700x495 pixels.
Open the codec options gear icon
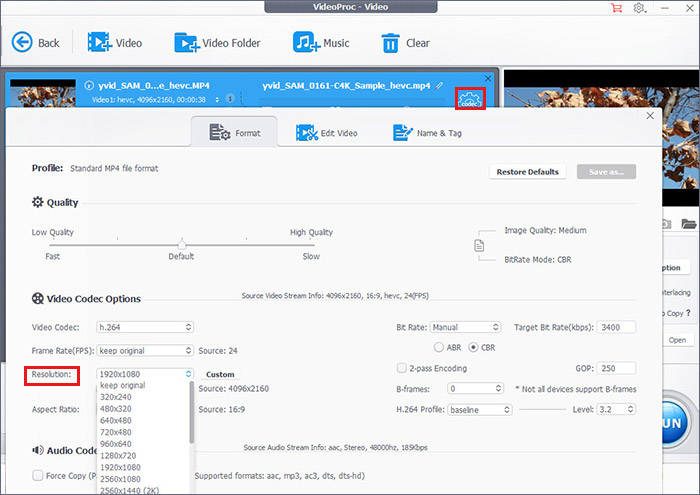tap(470, 99)
